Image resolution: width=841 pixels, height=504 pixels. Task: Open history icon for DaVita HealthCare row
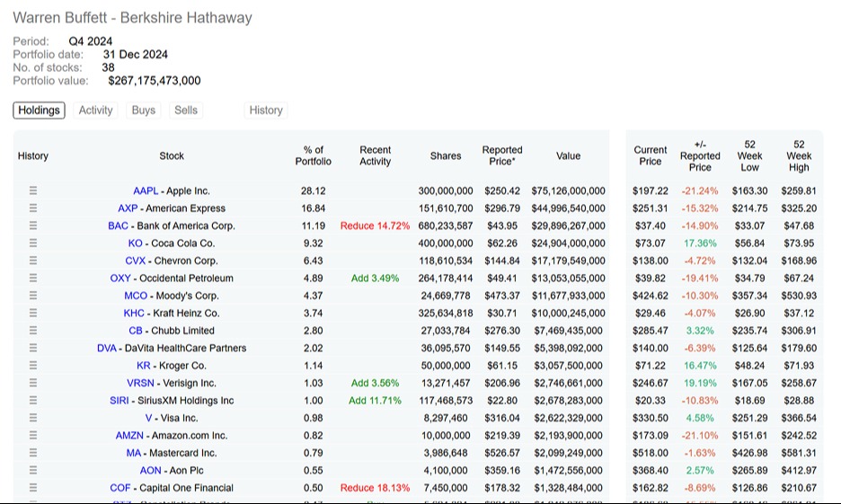click(33, 348)
